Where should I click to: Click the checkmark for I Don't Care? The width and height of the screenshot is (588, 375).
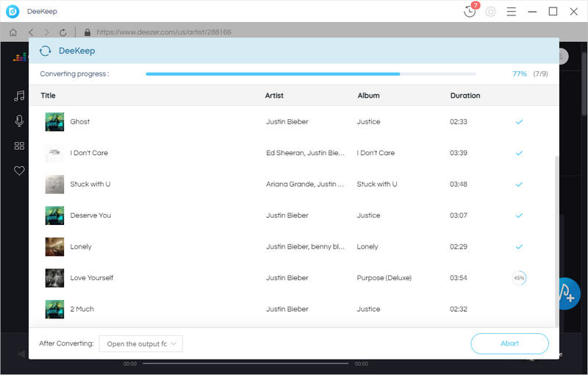click(x=519, y=153)
